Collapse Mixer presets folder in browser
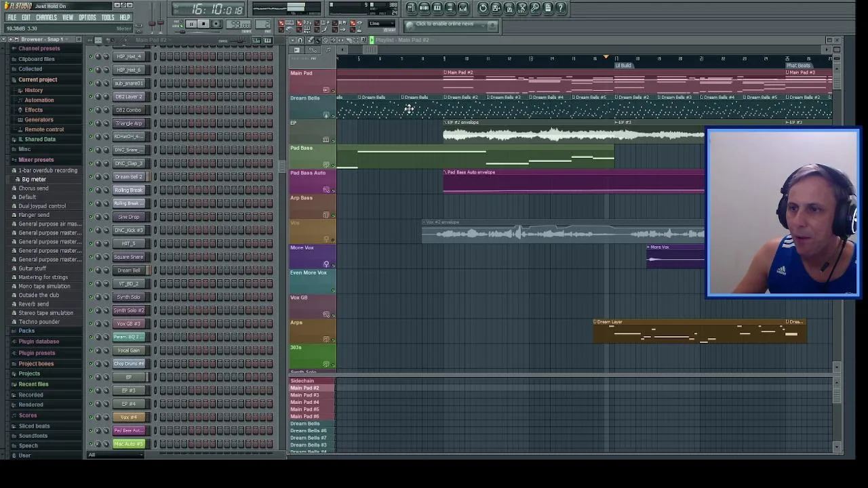 36,160
